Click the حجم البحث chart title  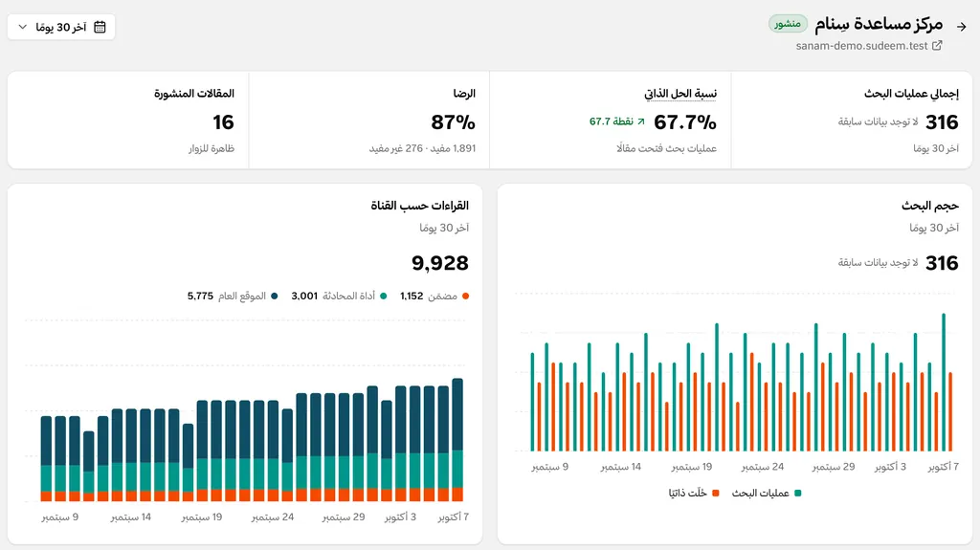coord(929,206)
